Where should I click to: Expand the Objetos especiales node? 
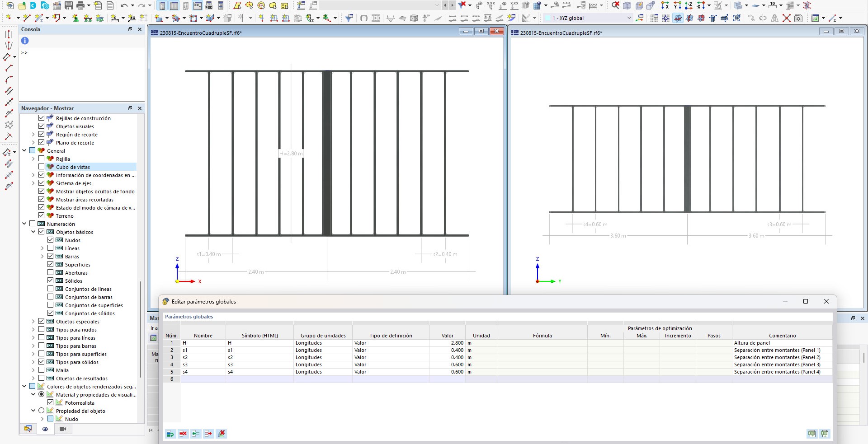pyautogui.click(x=33, y=321)
